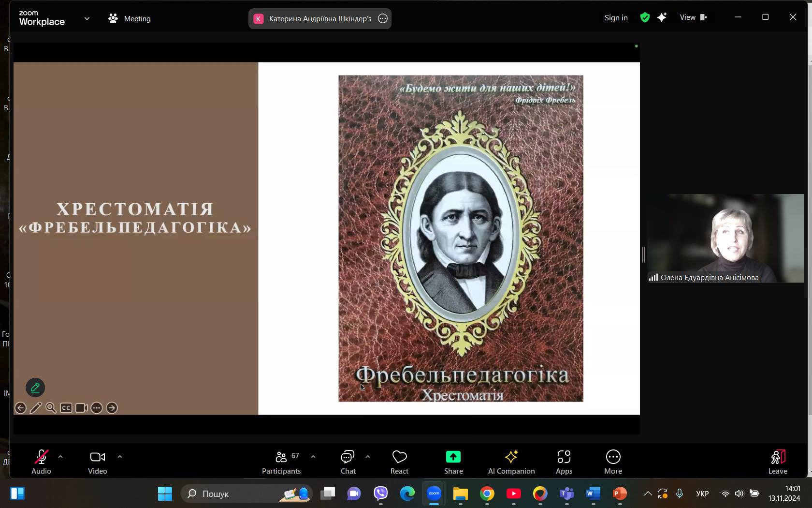The height and width of the screenshot is (508, 812).
Task: Open volume speaker tray icon
Action: click(x=739, y=493)
